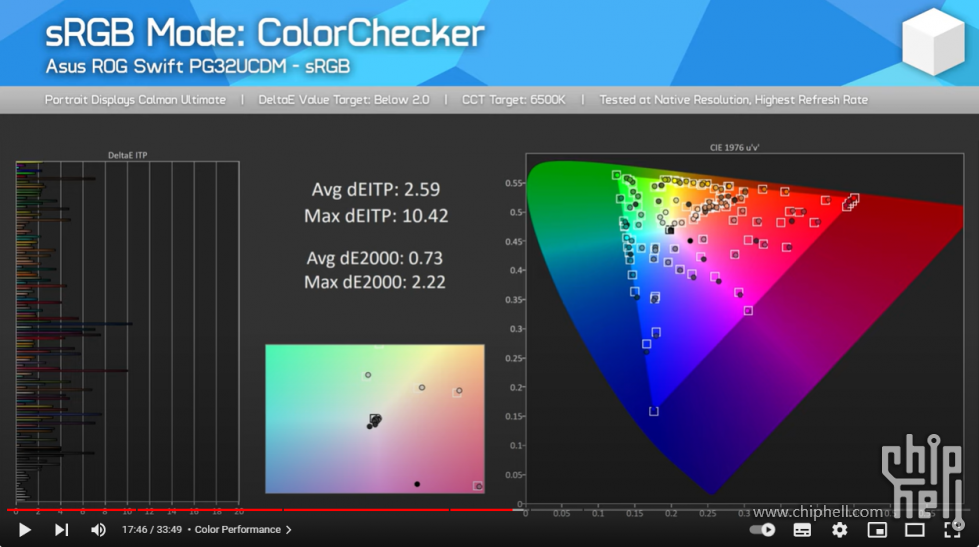Viewport: 979px width, 547px height.
Task: Click the Portrait Displays Calman Ultimate text
Action: (135, 100)
